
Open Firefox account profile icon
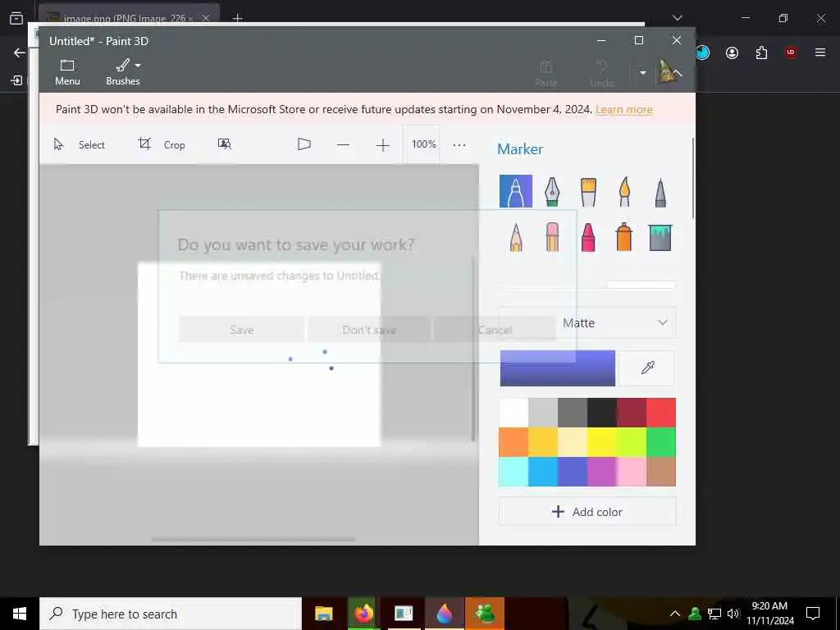point(732,52)
